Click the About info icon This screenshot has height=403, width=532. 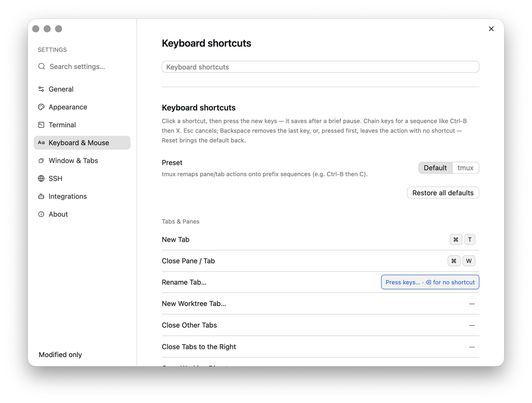pos(41,214)
